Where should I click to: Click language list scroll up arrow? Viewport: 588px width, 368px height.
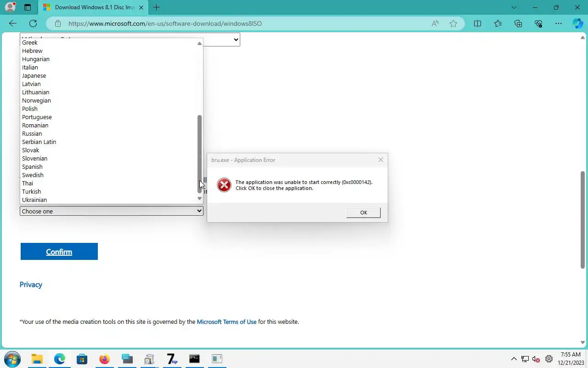[199, 43]
